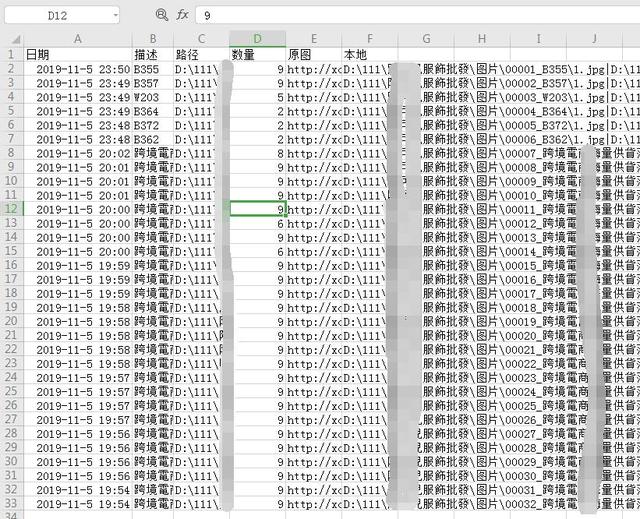
Task: Select column E header
Action: 313,39
